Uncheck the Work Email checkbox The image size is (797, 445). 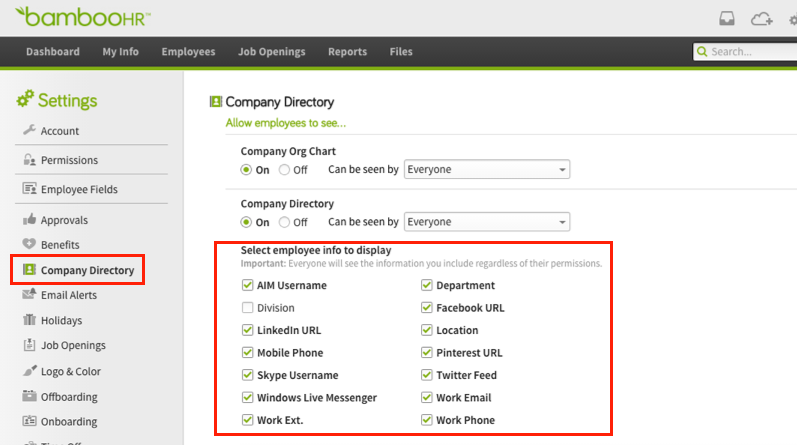point(427,398)
